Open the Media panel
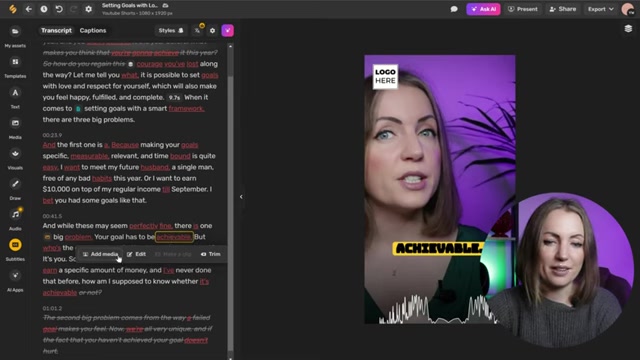The image size is (640, 360). [x=15, y=129]
